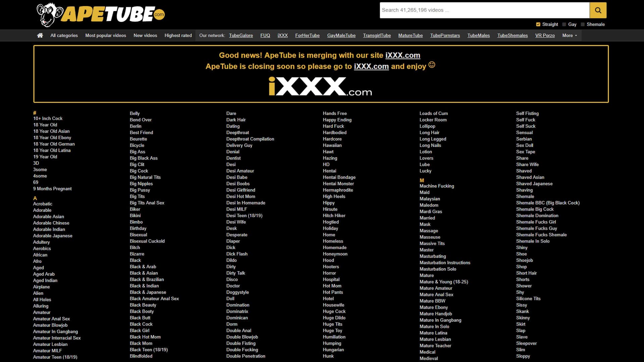Screen dimensions: 644x362
Task: Open the HD category link
Action: point(326,165)
